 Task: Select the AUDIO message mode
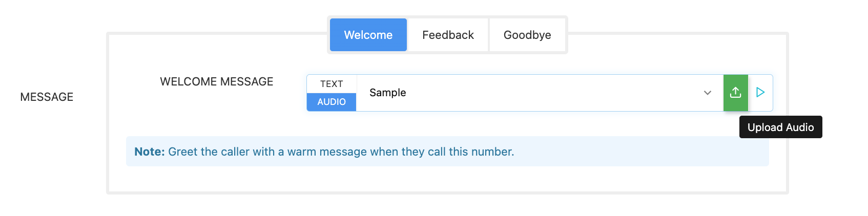pos(332,102)
